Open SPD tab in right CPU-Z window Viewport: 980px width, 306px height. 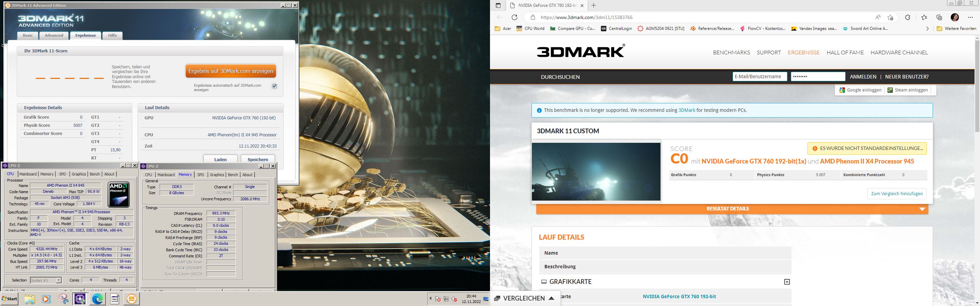point(200,175)
